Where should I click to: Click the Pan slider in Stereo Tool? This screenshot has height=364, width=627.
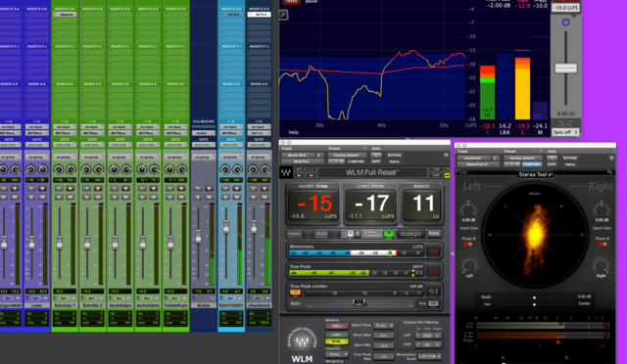coord(534,304)
